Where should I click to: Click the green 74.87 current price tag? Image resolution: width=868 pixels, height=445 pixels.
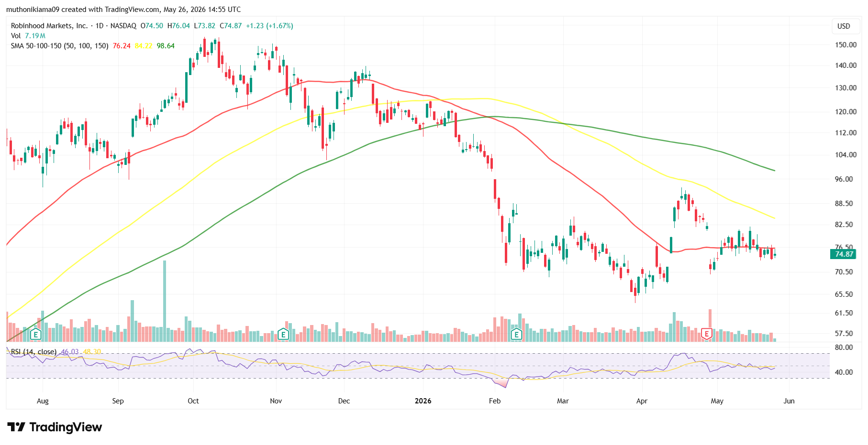844,254
